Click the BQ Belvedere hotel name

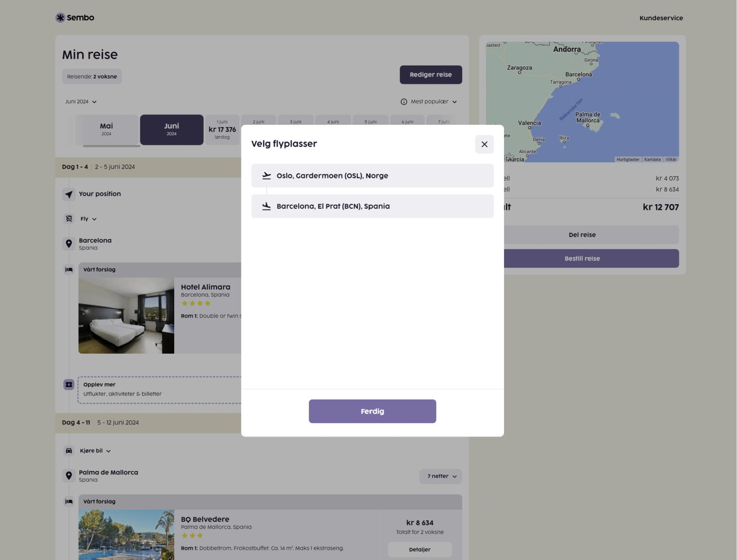[205, 519]
